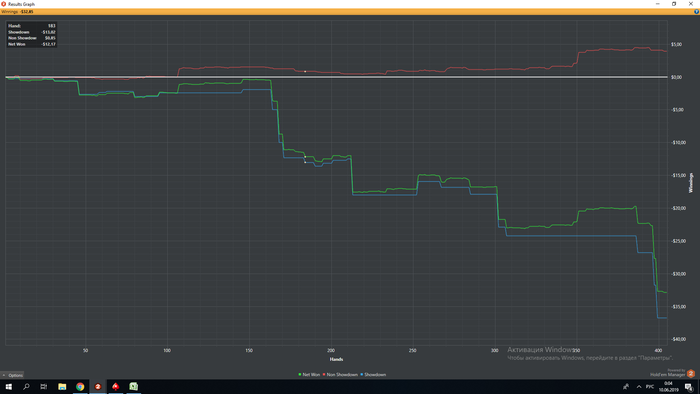Click the 50 x-axis tick label
The height and width of the screenshot is (394, 700).
[x=85, y=351]
